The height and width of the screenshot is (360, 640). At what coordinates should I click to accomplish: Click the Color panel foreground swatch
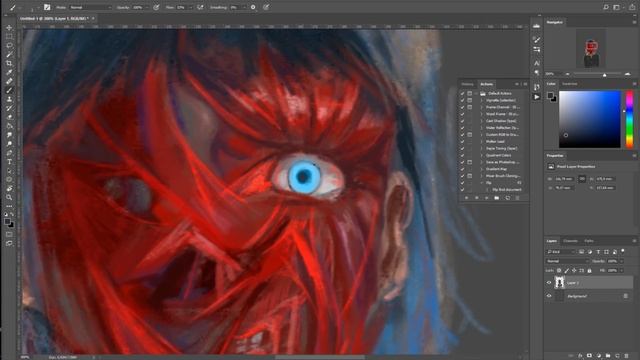(550, 96)
